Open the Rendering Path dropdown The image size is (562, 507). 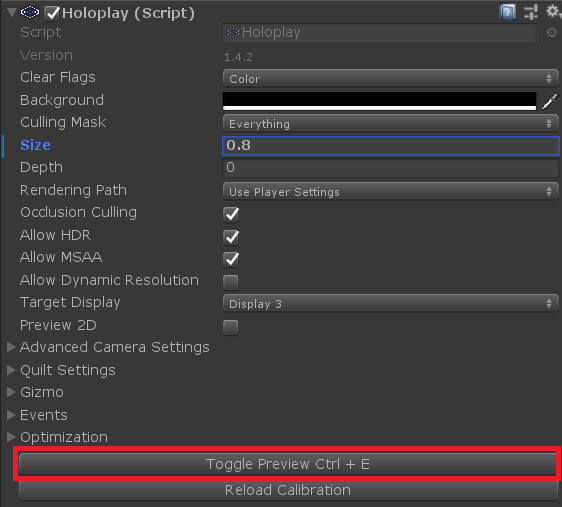pos(390,191)
